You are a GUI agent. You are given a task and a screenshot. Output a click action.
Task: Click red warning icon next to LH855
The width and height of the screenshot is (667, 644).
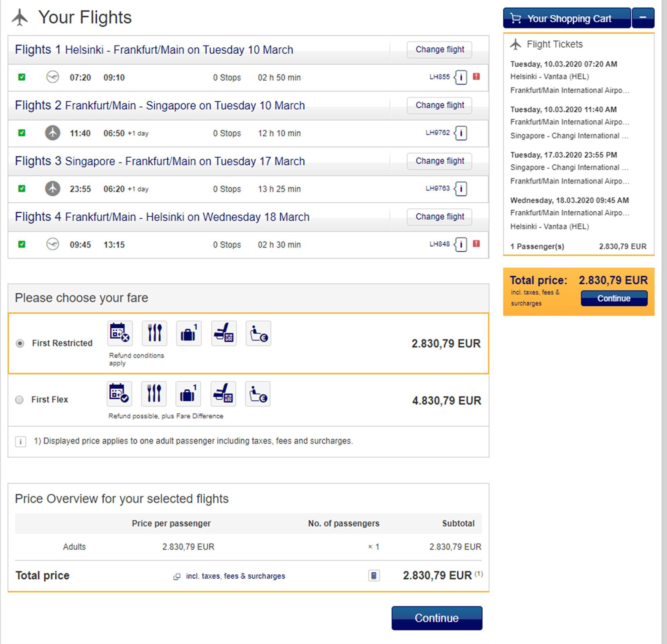[x=476, y=76]
